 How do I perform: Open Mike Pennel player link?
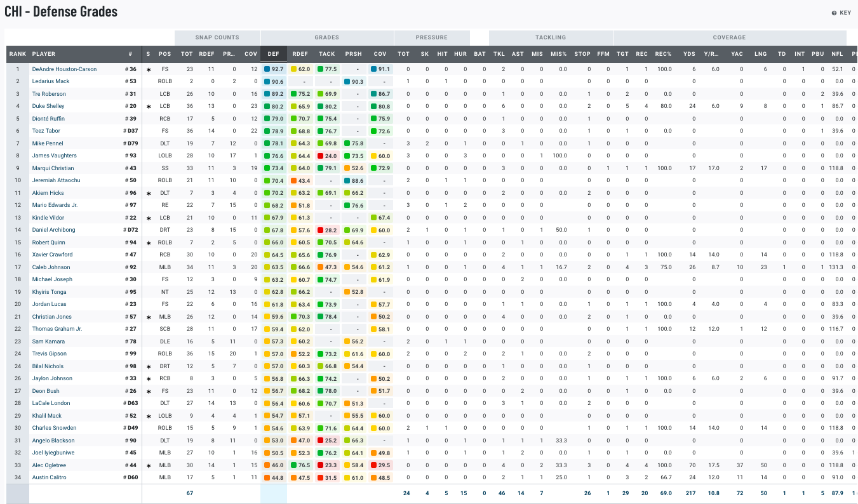click(x=47, y=143)
